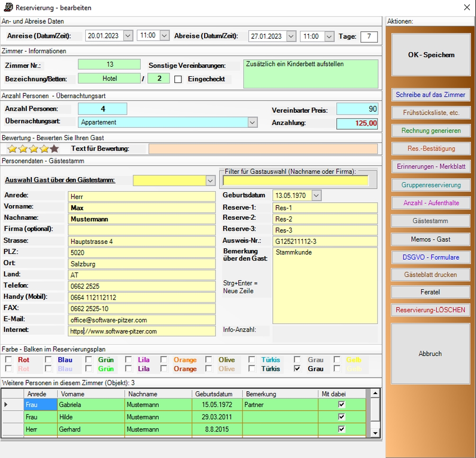Viewport: 476px width, 458px height.
Task: Click the application icon in title bar
Action: pos(8,7)
